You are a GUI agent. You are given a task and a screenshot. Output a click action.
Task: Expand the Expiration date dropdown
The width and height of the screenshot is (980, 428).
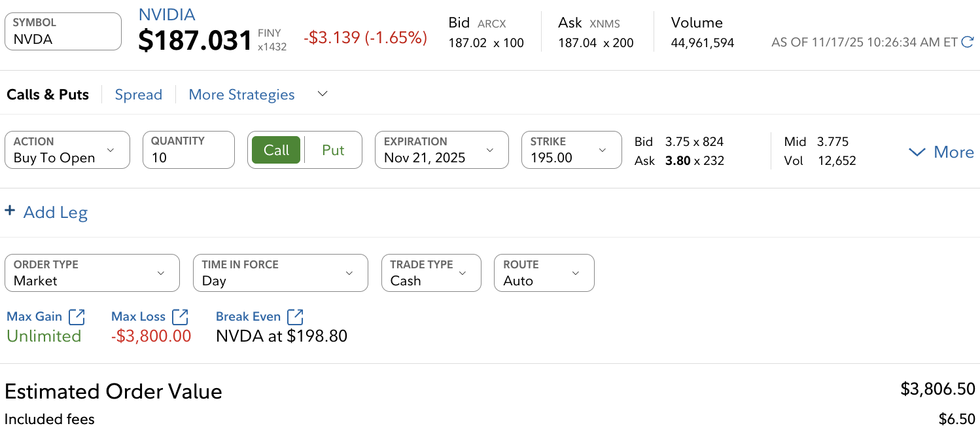(442, 150)
